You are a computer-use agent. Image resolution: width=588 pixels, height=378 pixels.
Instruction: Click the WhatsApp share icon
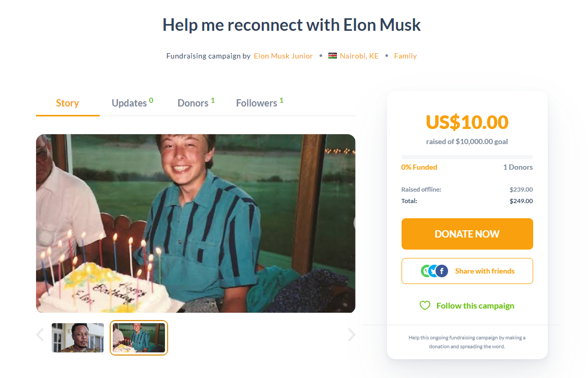[x=425, y=271]
